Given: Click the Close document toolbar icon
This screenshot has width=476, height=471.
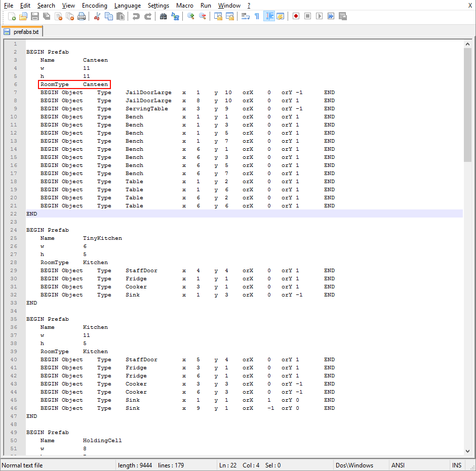Looking at the screenshot, I should [58, 16].
